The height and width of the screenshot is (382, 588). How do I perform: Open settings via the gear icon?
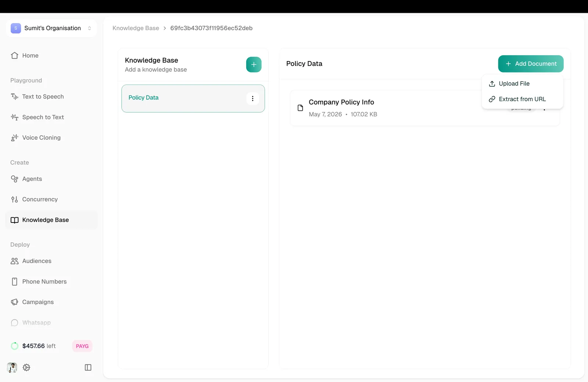pos(26,367)
